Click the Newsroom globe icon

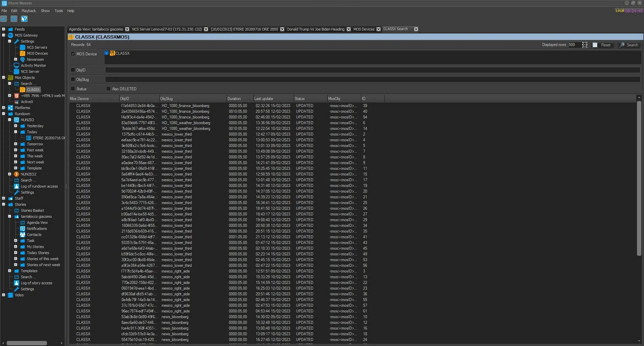22,59
